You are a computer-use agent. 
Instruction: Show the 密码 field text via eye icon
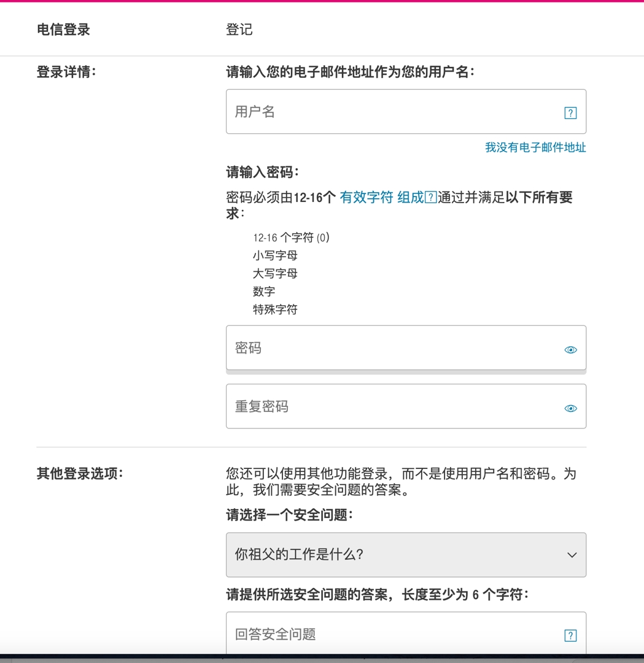570,350
